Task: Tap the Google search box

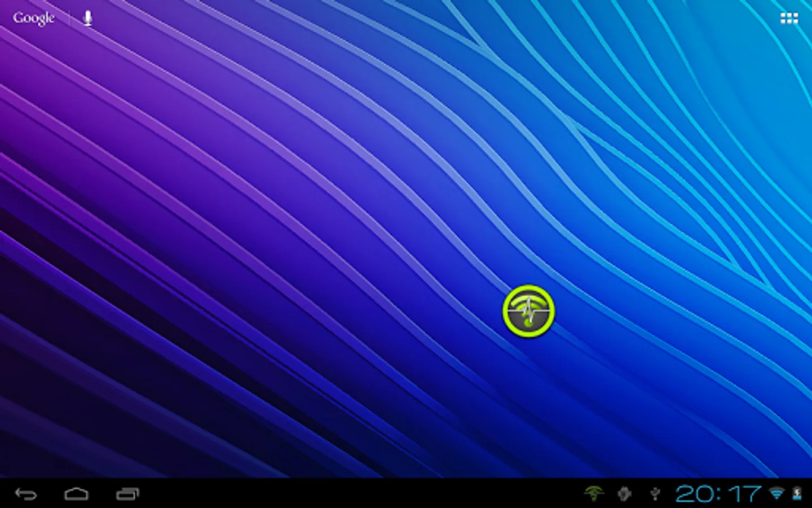Action: point(34,18)
